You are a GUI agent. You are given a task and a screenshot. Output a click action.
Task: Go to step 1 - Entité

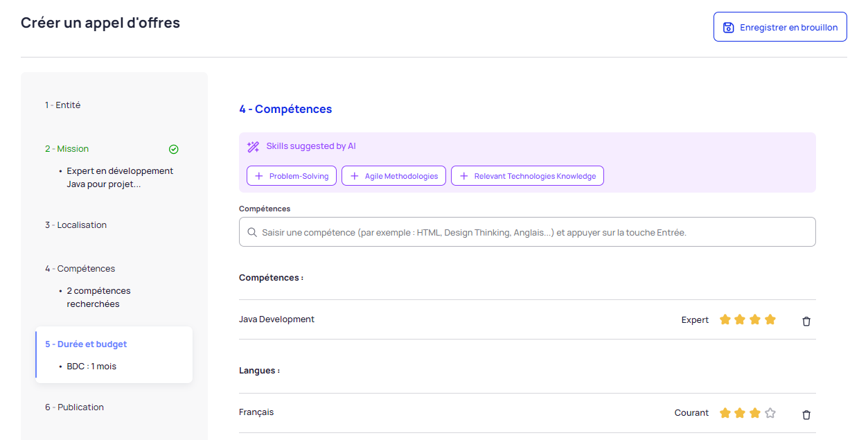pyautogui.click(x=63, y=105)
